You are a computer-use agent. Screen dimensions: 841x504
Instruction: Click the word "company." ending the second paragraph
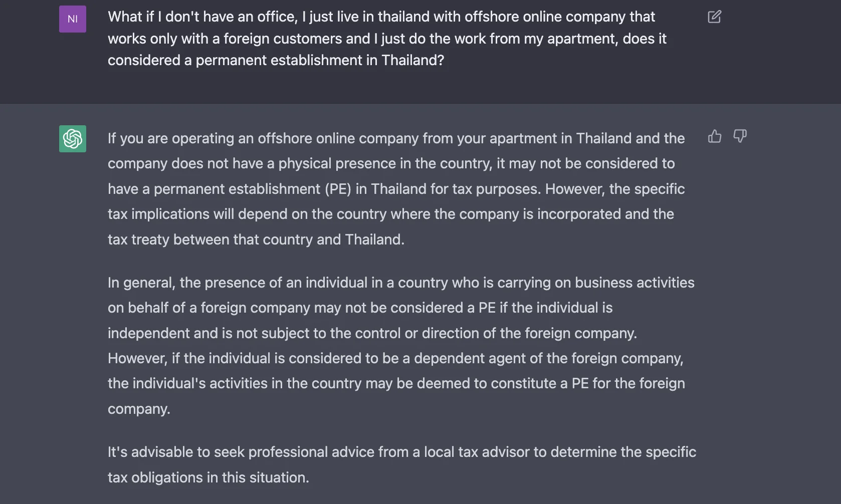pos(139,409)
